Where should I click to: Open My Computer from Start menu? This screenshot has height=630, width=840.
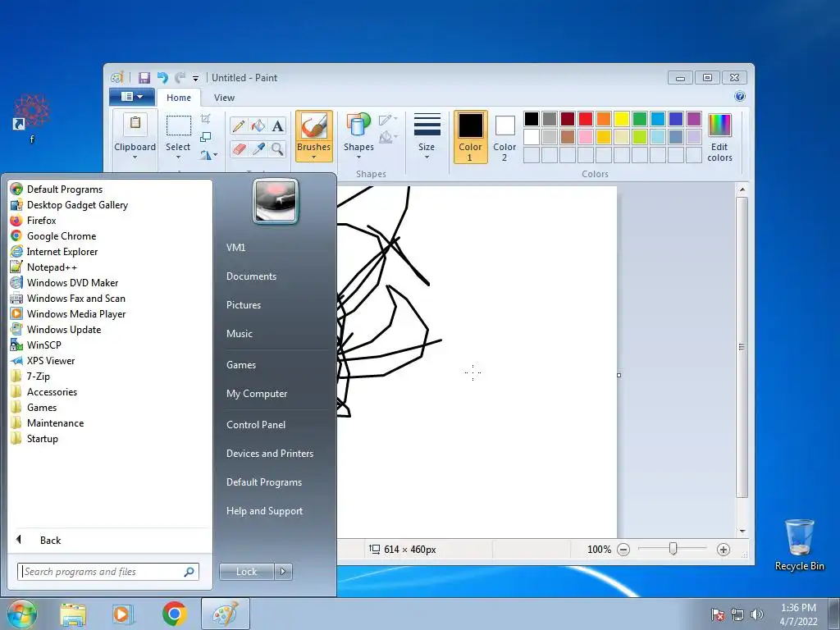pos(257,393)
